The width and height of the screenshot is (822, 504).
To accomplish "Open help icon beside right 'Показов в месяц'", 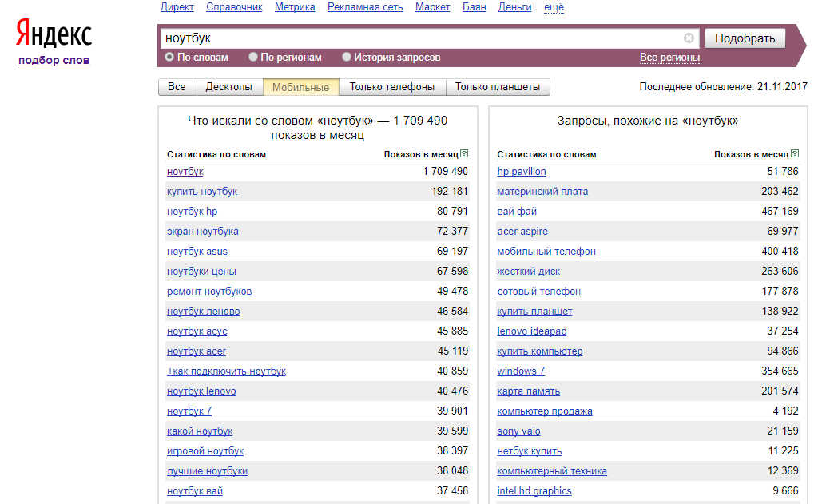I will (x=795, y=153).
